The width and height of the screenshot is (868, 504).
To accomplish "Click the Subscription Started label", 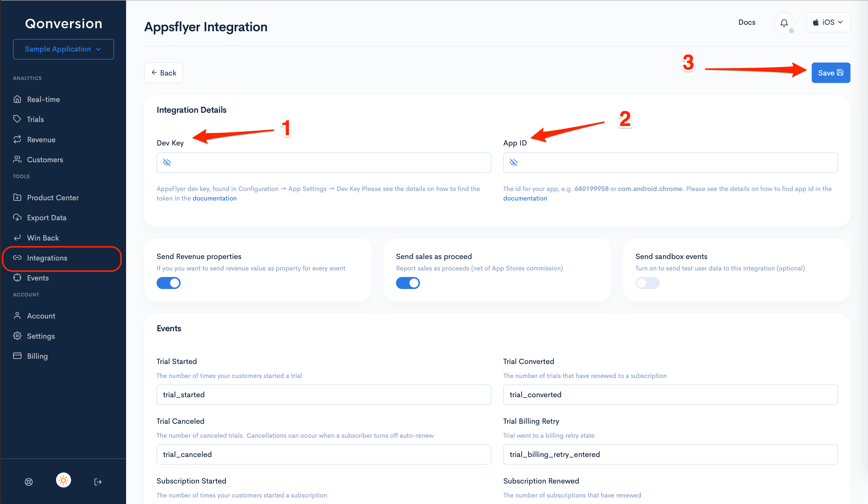I will (191, 481).
